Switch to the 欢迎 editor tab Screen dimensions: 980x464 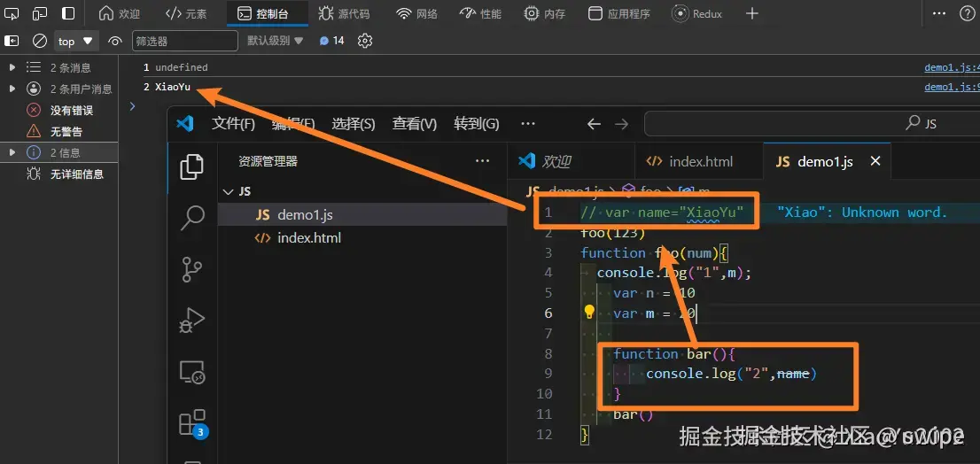[x=571, y=161]
